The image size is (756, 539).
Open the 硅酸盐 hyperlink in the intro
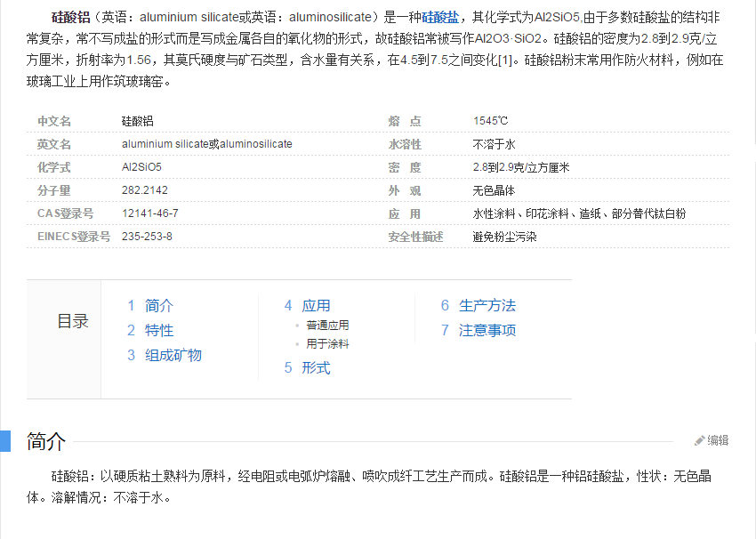[440, 16]
